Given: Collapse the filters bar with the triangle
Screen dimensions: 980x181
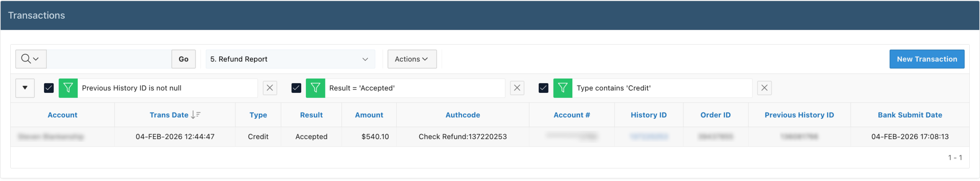Looking at the screenshot, I should [25, 88].
